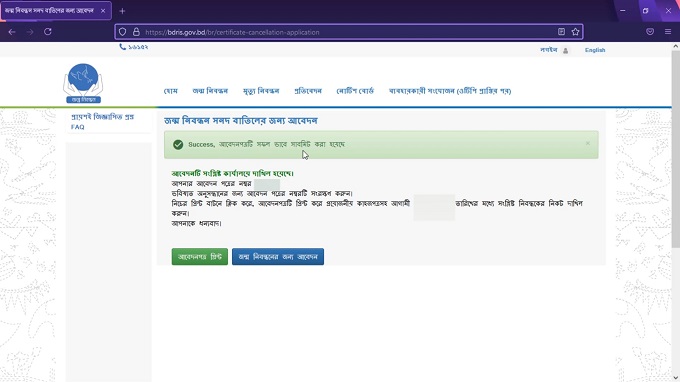
Task: Click the page vertical scrollbar
Action: [x=676, y=149]
